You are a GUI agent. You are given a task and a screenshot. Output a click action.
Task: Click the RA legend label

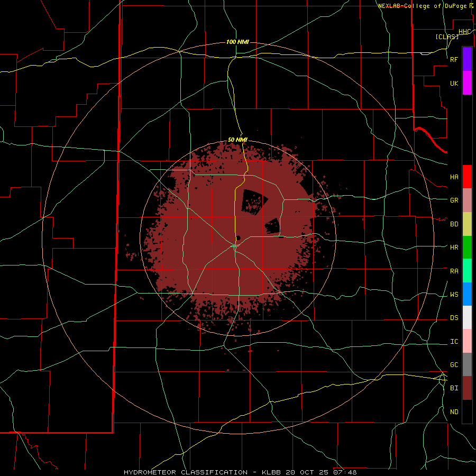[x=454, y=271]
